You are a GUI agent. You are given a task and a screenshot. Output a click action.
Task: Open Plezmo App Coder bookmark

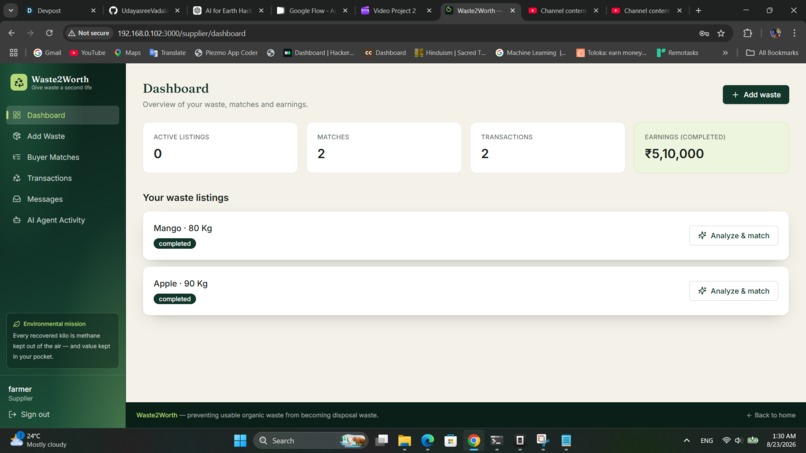[226, 52]
